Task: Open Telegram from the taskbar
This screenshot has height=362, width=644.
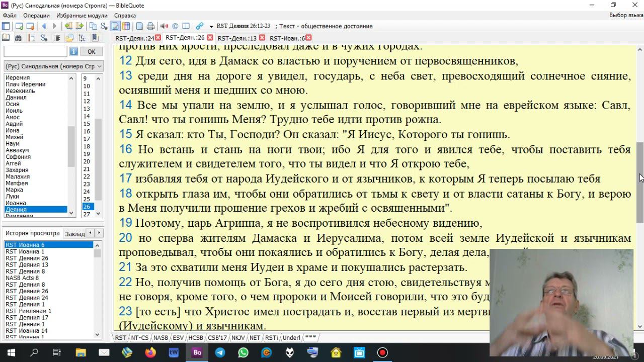Action: point(220,352)
